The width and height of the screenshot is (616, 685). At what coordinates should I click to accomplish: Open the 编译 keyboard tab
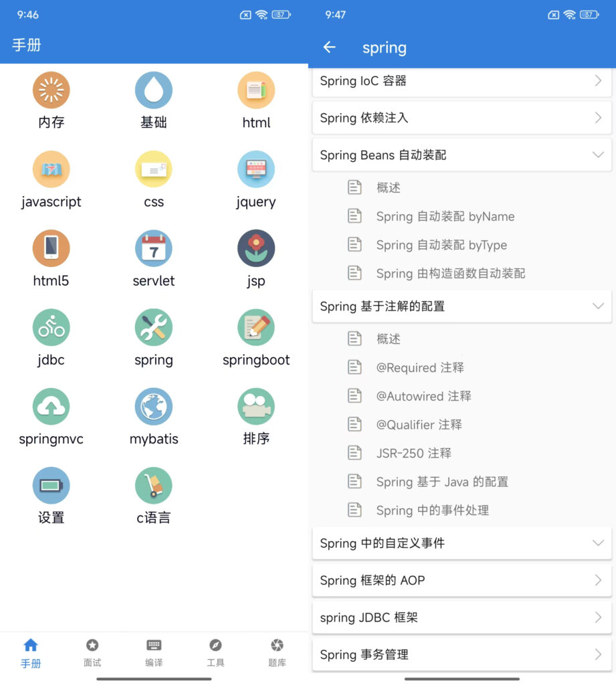click(x=154, y=653)
